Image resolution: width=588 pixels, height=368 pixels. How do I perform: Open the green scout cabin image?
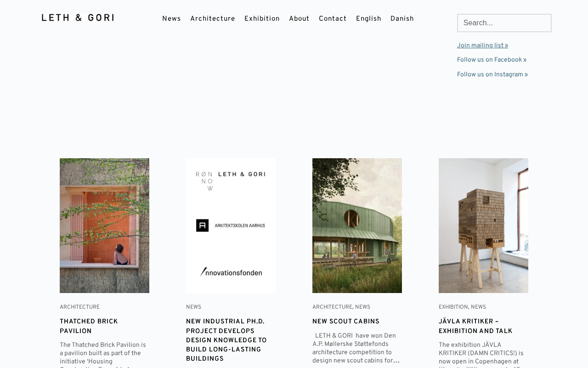click(x=357, y=225)
